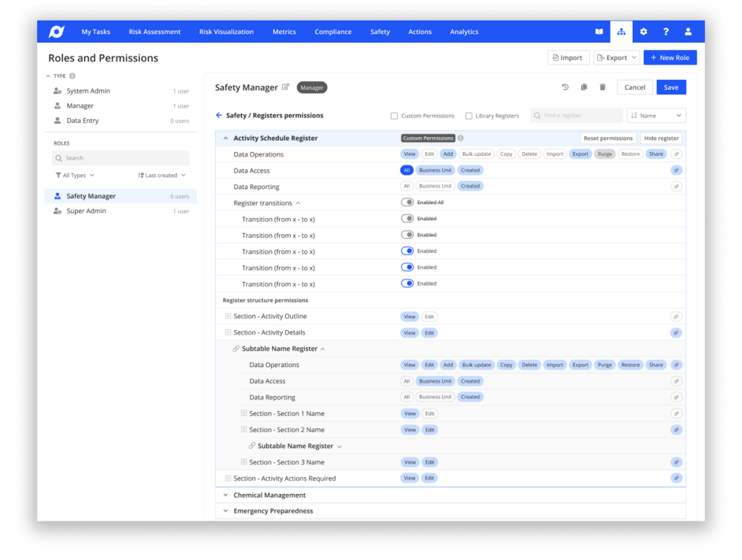Open the Compliance menu
The image size is (742, 560).
(332, 31)
